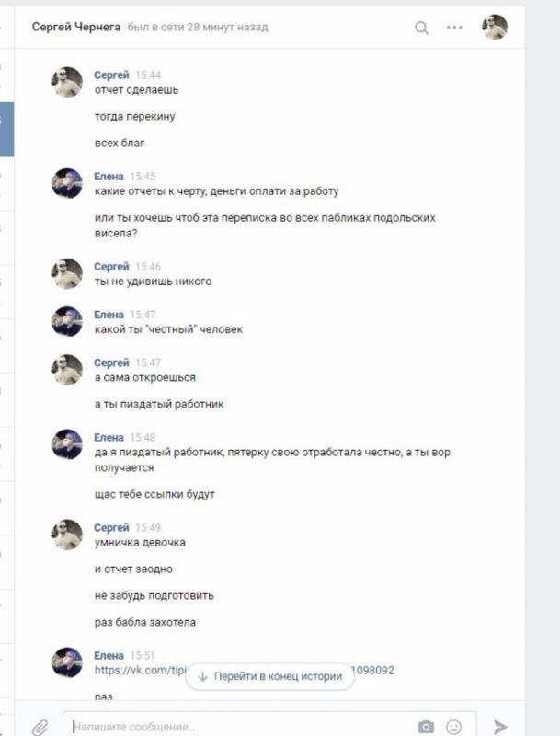Click the camera photo icon
The image size is (560, 736).
coord(426,727)
